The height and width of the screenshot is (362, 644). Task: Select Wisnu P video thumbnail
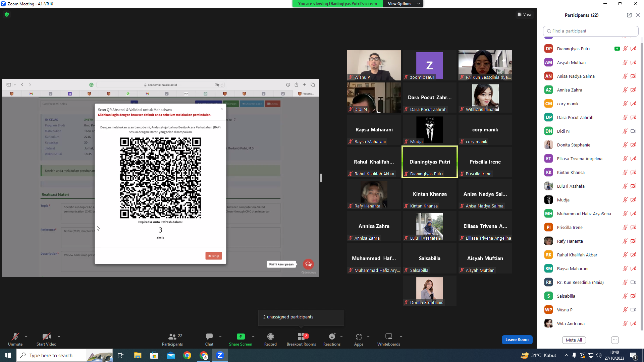coord(374,65)
